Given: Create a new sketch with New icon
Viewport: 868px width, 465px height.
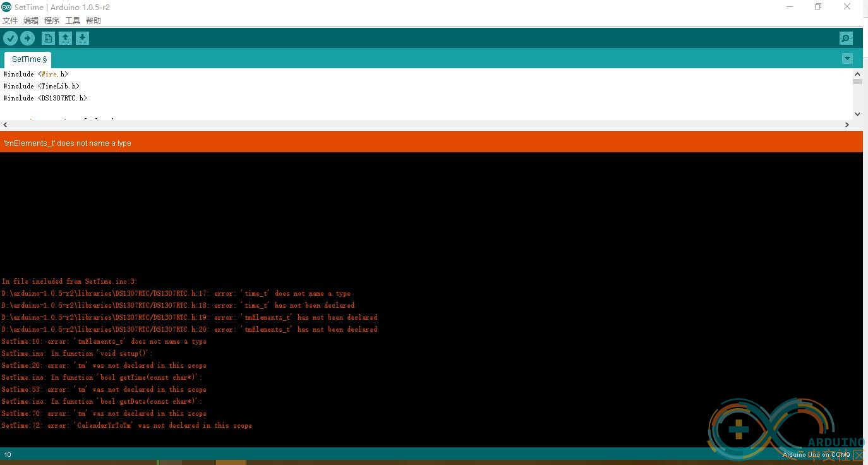Looking at the screenshot, I should coord(48,39).
